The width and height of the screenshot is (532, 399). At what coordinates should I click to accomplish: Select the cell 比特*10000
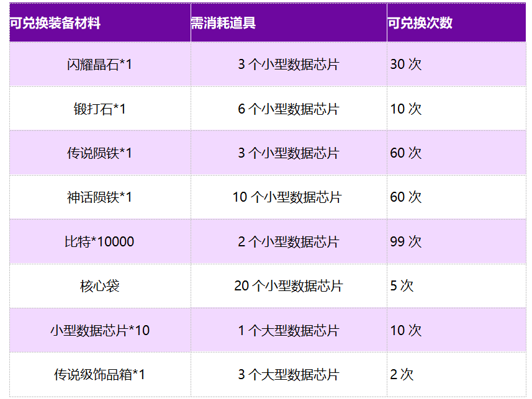tap(99, 241)
